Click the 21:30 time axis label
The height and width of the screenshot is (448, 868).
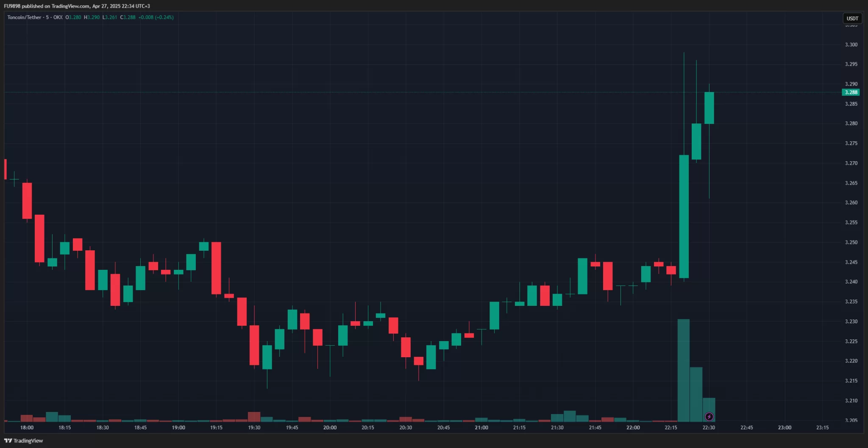[x=557, y=428]
